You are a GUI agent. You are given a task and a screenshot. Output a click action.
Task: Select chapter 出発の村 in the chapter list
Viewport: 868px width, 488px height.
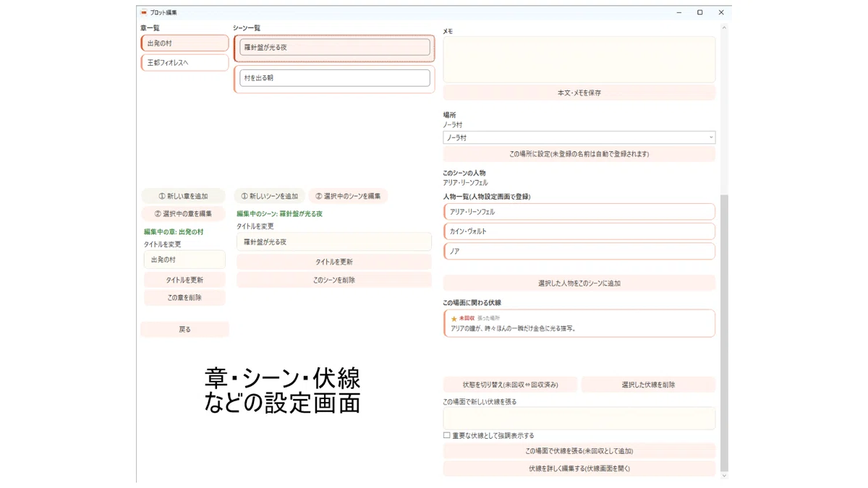(x=185, y=43)
